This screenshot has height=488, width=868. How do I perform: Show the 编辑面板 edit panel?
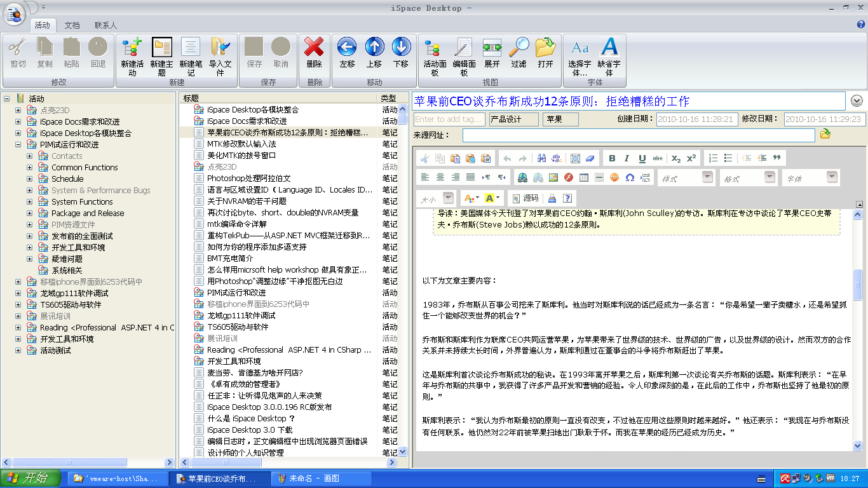(x=464, y=56)
